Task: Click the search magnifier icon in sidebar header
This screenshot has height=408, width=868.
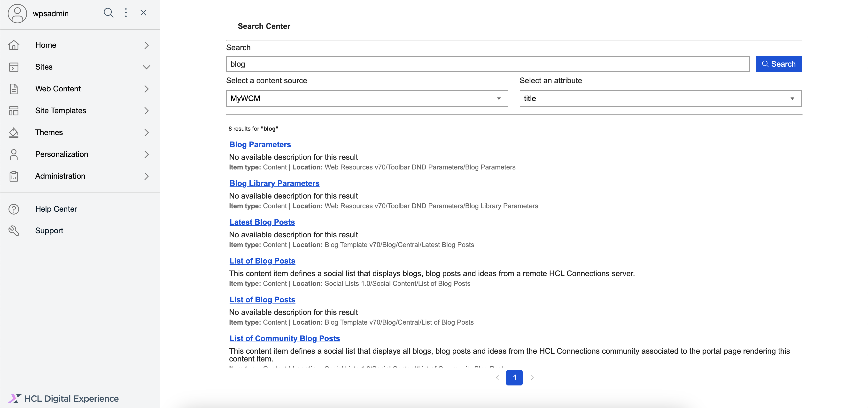Action: (x=108, y=13)
